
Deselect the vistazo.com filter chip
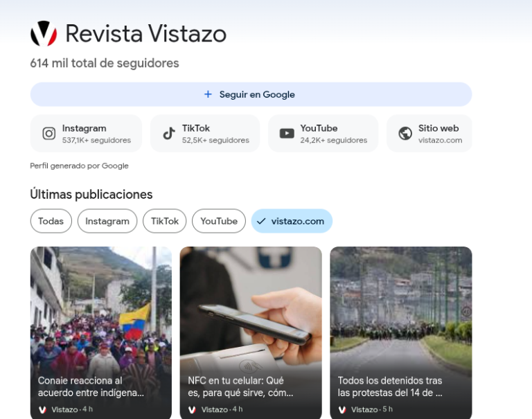292,221
